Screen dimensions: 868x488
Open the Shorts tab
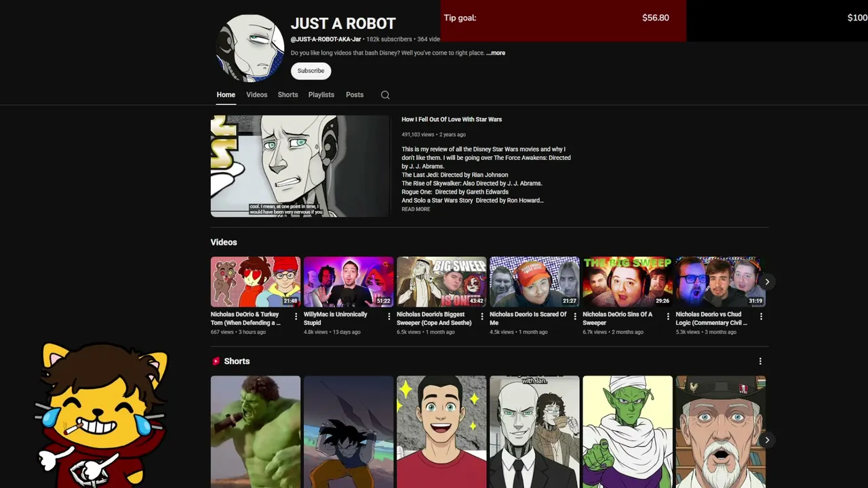tap(288, 95)
